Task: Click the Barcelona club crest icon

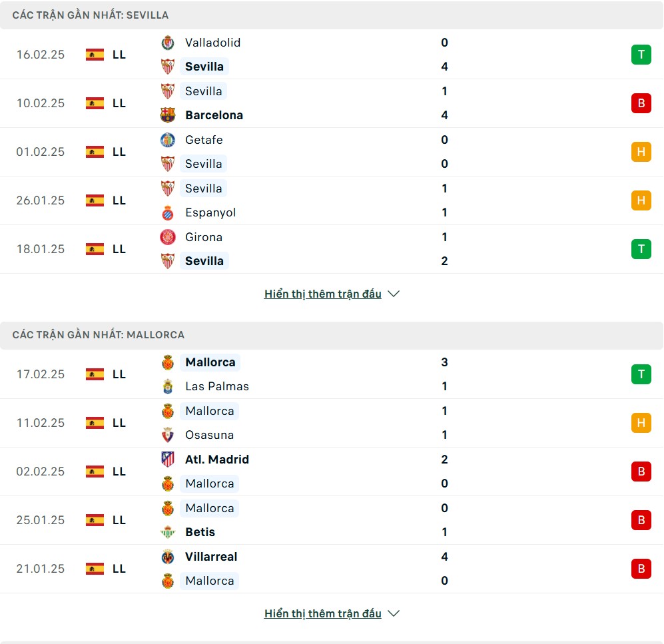Action: 168,115
